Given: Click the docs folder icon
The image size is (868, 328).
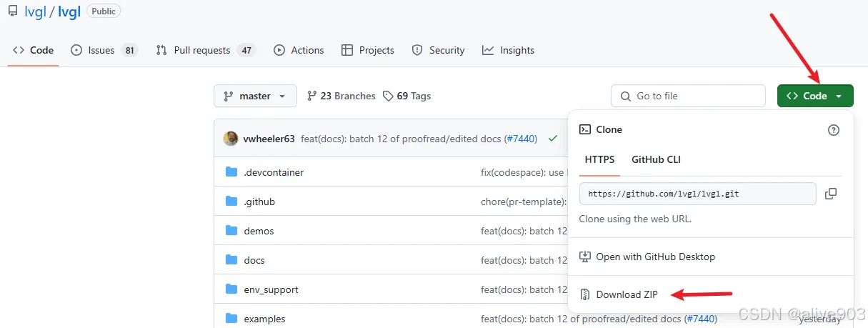Looking at the screenshot, I should pos(231,260).
